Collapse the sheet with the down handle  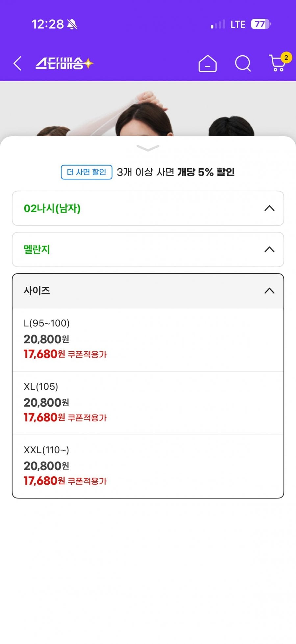click(x=148, y=148)
